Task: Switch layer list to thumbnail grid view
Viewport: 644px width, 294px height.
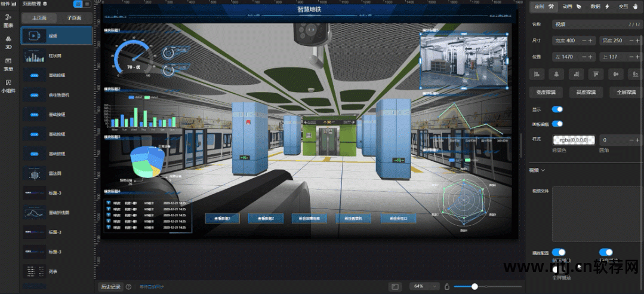Action: tap(78, 4)
